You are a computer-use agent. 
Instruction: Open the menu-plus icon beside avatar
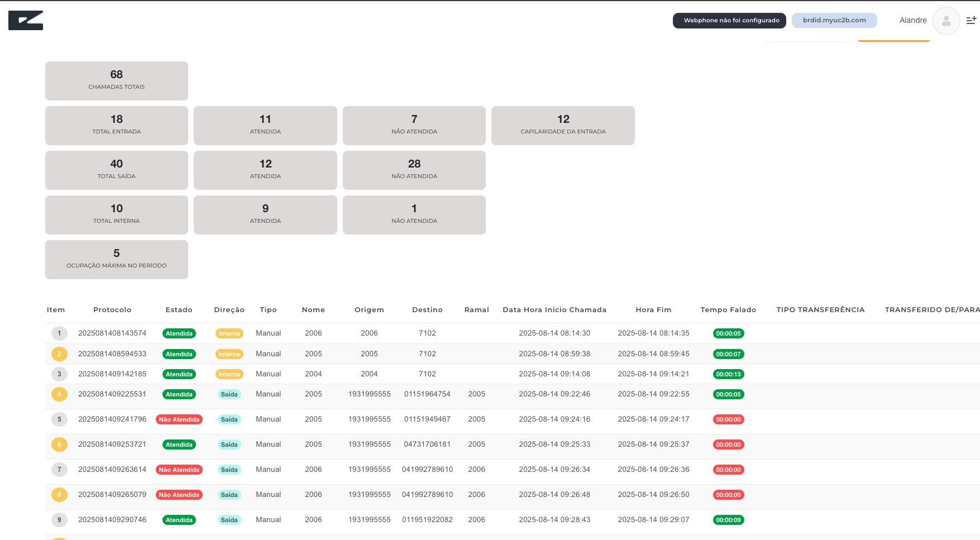click(x=972, y=20)
